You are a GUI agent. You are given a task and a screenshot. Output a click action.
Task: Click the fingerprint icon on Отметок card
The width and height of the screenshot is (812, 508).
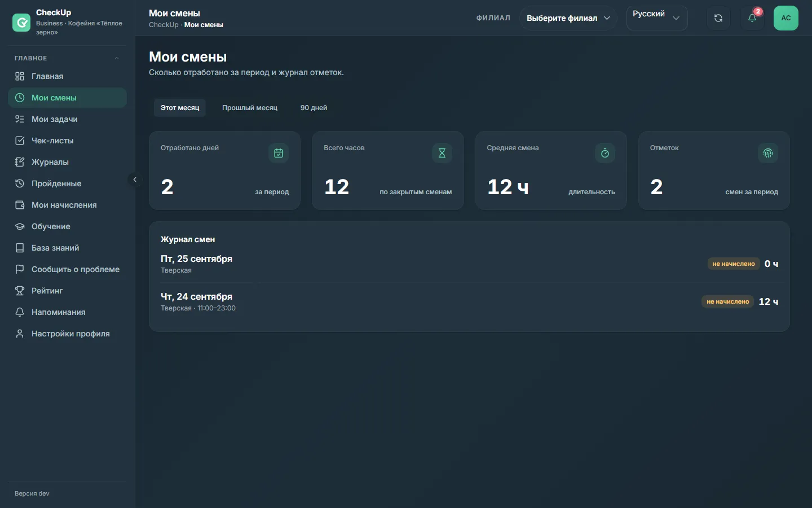tap(768, 153)
